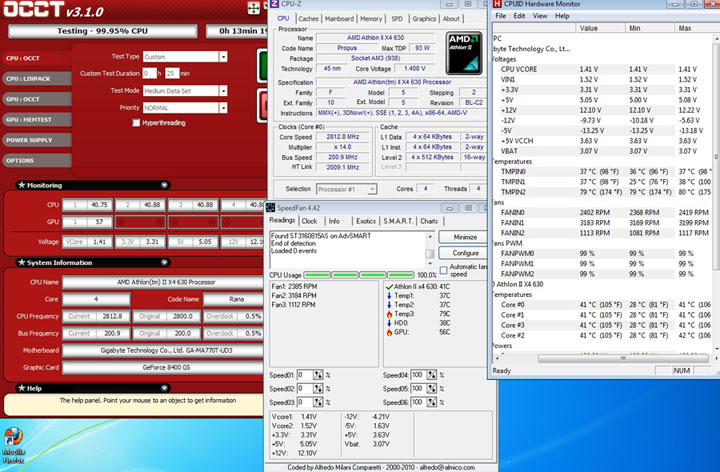Adjust the Speed02 spinner arrows
Screen dimensions: 720x472
[x=318, y=389]
